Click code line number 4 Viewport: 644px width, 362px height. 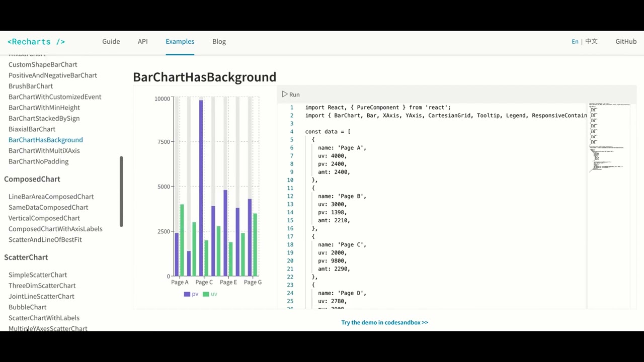pyautogui.click(x=291, y=132)
